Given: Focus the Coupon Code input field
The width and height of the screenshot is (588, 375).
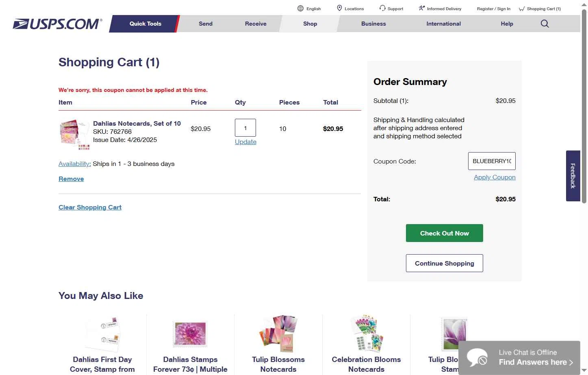Looking at the screenshot, I should [x=491, y=161].
